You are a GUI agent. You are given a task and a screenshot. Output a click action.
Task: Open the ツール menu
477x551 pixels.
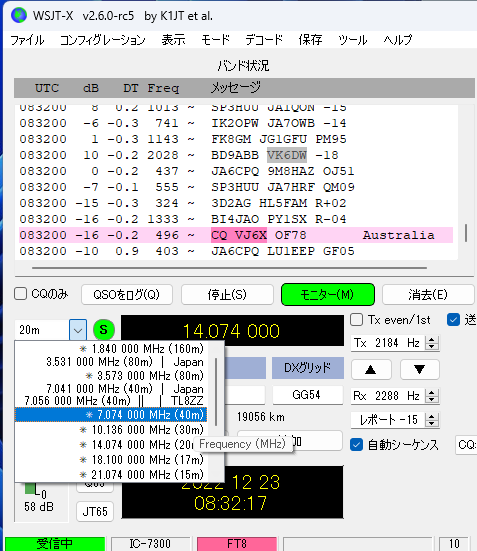pos(353,40)
